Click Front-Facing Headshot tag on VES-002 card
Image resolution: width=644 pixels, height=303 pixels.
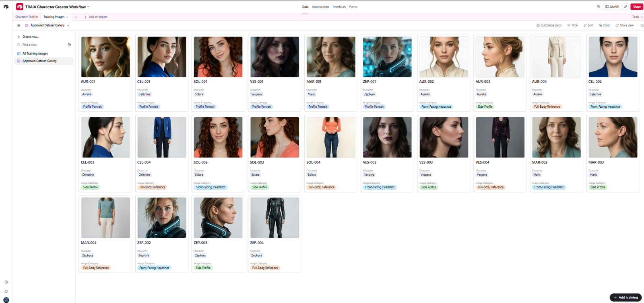coord(380,187)
